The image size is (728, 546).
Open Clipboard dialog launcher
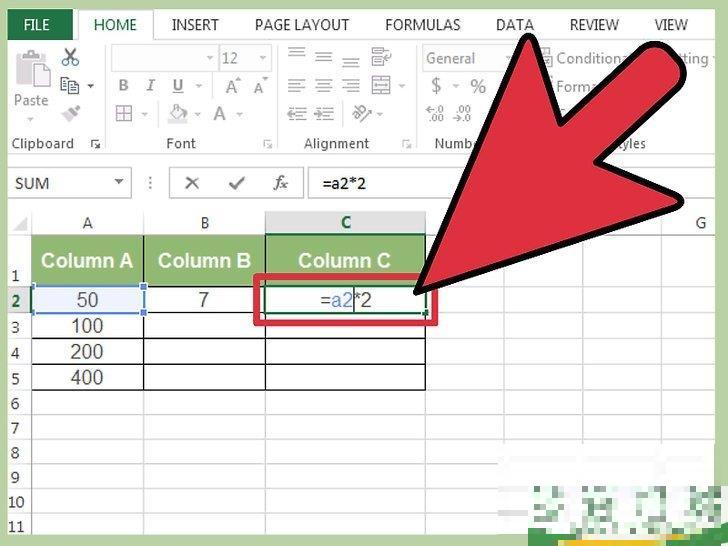click(96, 144)
